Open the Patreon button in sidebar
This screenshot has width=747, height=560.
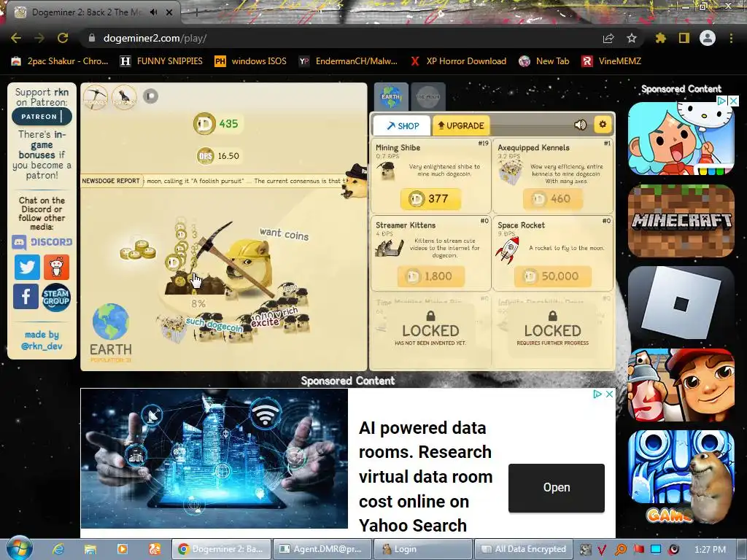pos(42,116)
